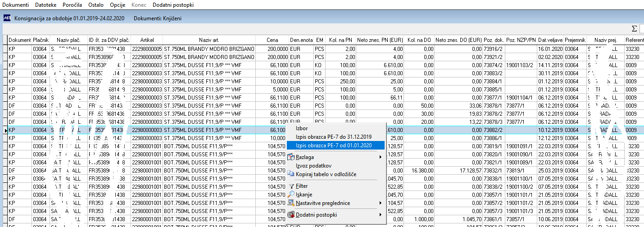Open the Opcije menu
Screen dimensions: 644x227
(x=118, y=5)
